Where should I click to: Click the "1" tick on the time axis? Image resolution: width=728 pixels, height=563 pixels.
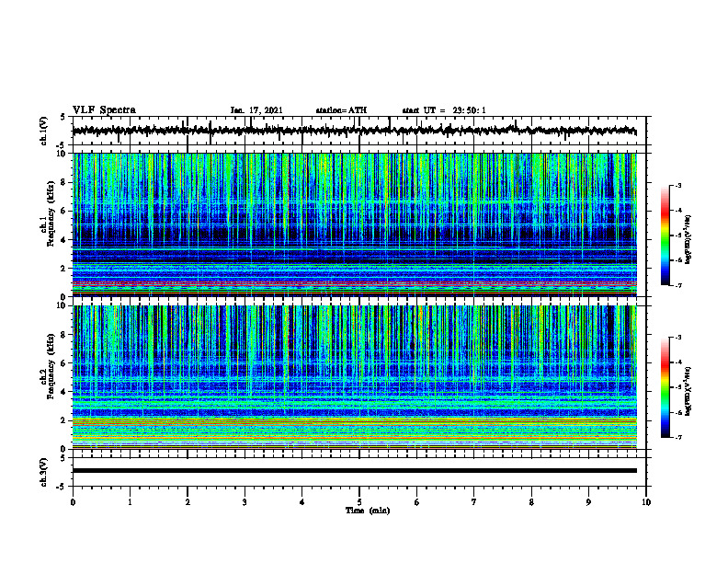[x=130, y=502]
